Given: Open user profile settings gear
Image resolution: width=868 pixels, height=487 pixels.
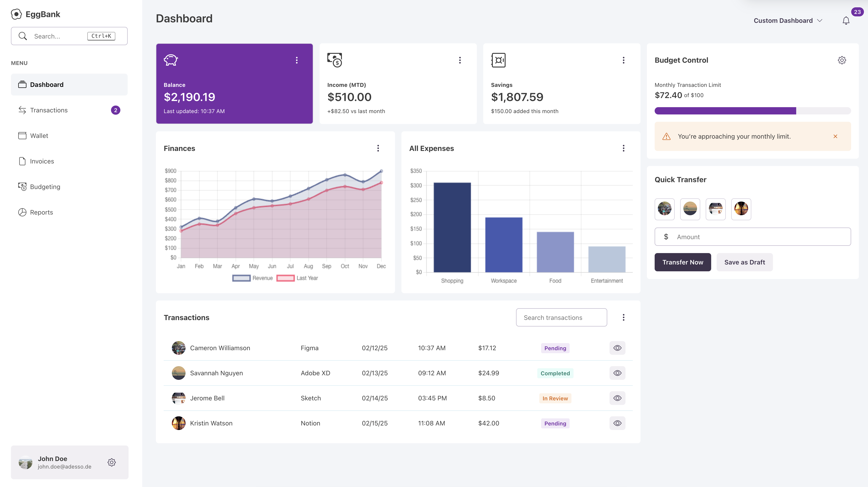Looking at the screenshot, I should coord(111,462).
